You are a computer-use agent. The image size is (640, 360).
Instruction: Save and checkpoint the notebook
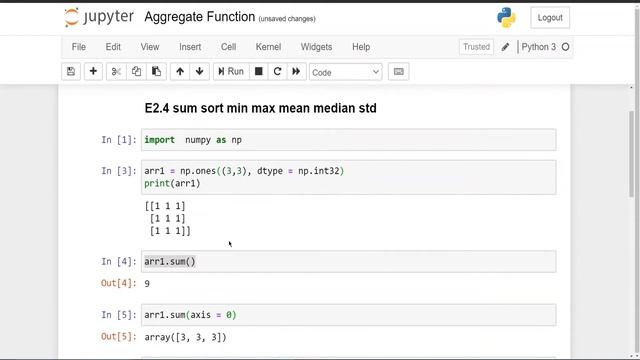coord(71,72)
